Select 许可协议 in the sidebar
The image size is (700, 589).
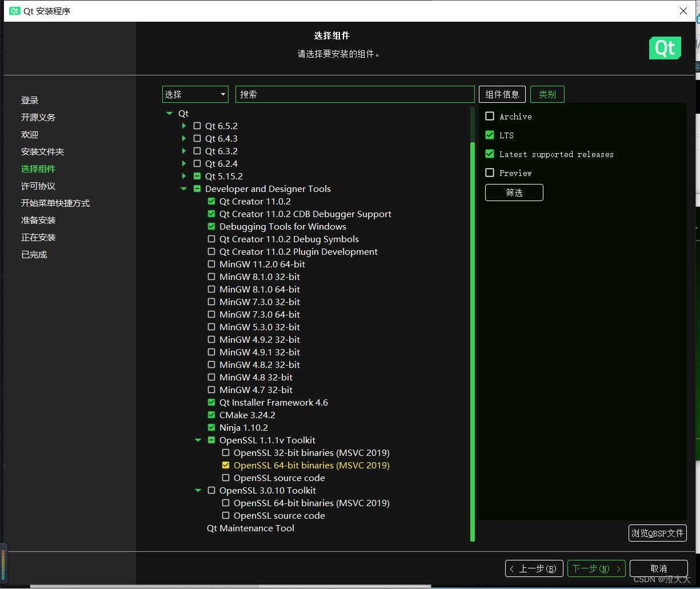38,186
